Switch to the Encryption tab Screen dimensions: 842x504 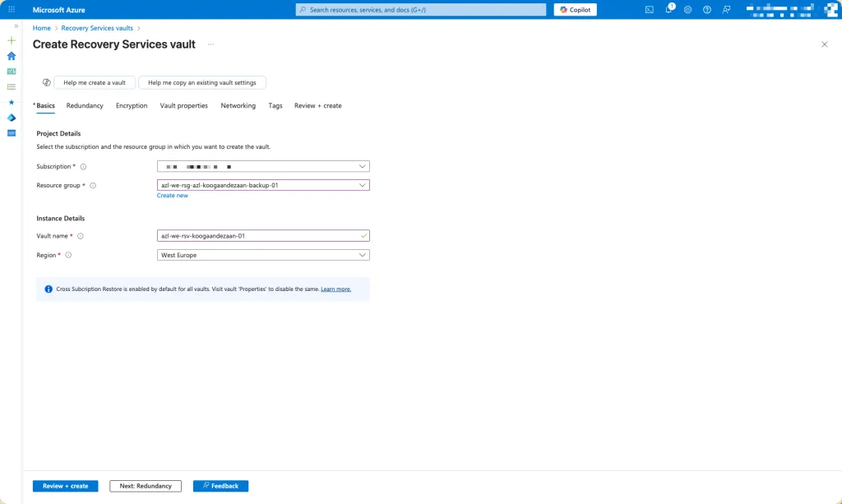point(132,106)
